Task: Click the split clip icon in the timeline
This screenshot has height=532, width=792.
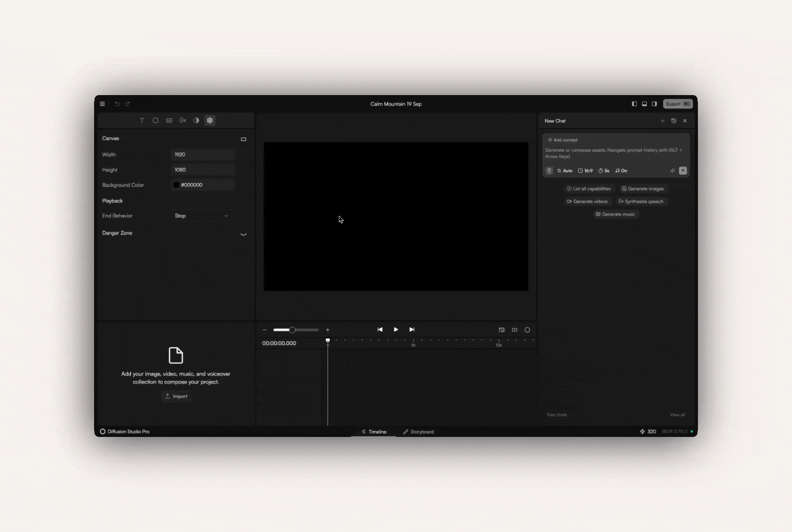Action: coord(514,330)
